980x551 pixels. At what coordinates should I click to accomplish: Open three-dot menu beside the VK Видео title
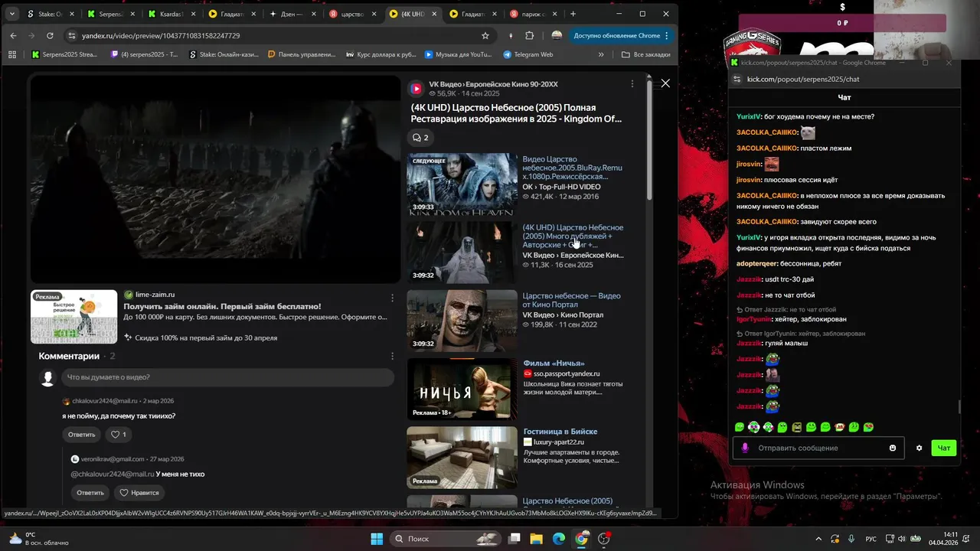pos(632,83)
